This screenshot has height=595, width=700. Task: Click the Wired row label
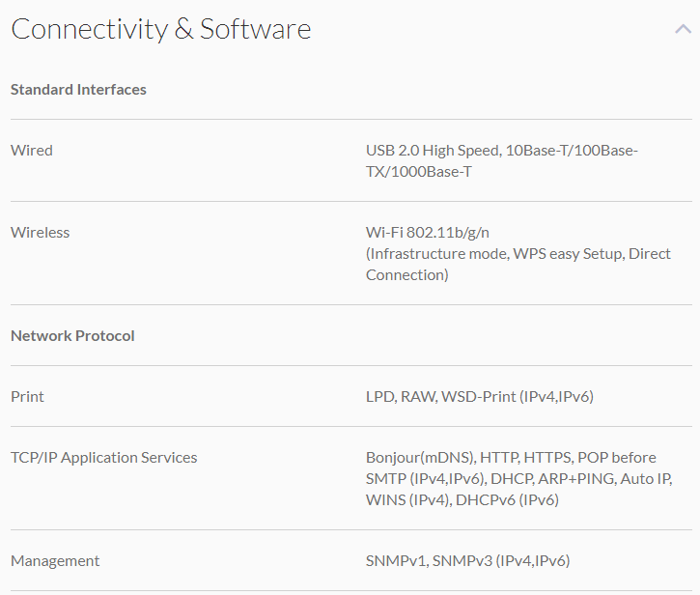point(32,151)
